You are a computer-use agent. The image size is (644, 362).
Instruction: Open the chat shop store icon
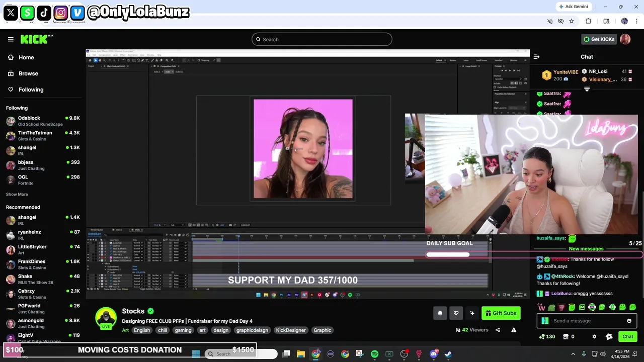click(x=566, y=337)
